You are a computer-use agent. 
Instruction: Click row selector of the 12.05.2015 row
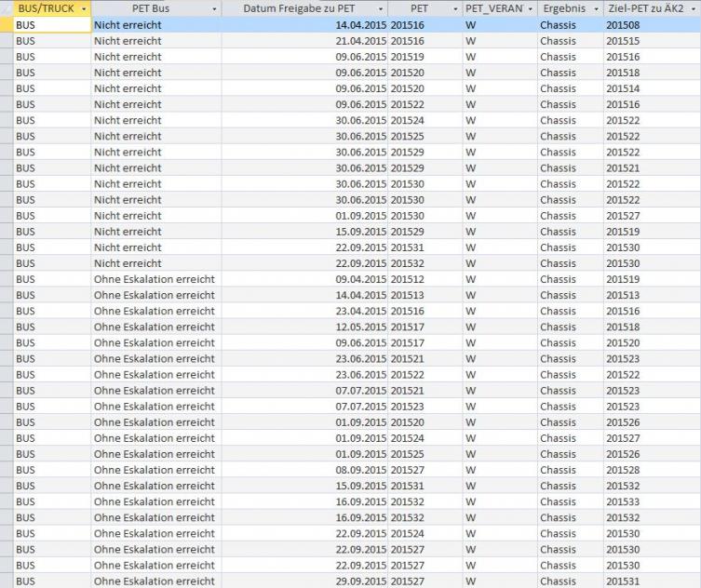coord(7,327)
